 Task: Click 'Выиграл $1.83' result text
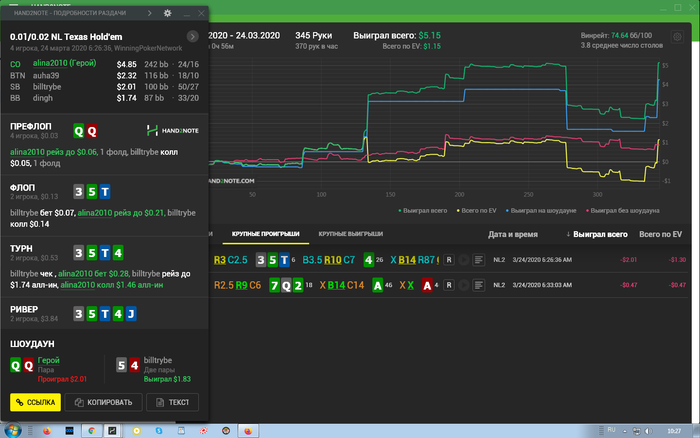pyautogui.click(x=167, y=379)
